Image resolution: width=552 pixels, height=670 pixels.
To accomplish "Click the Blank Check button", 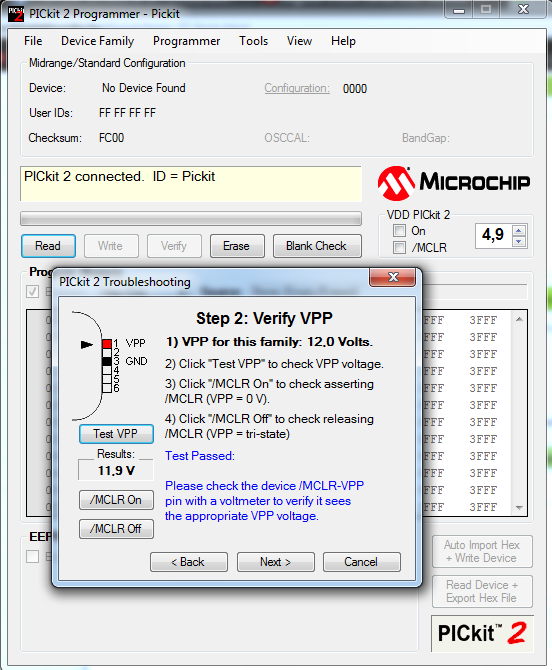I will (317, 246).
